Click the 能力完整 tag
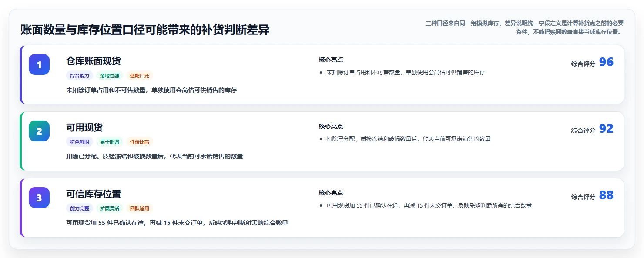The height and width of the screenshot is (258, 644). tap(80, 208)
